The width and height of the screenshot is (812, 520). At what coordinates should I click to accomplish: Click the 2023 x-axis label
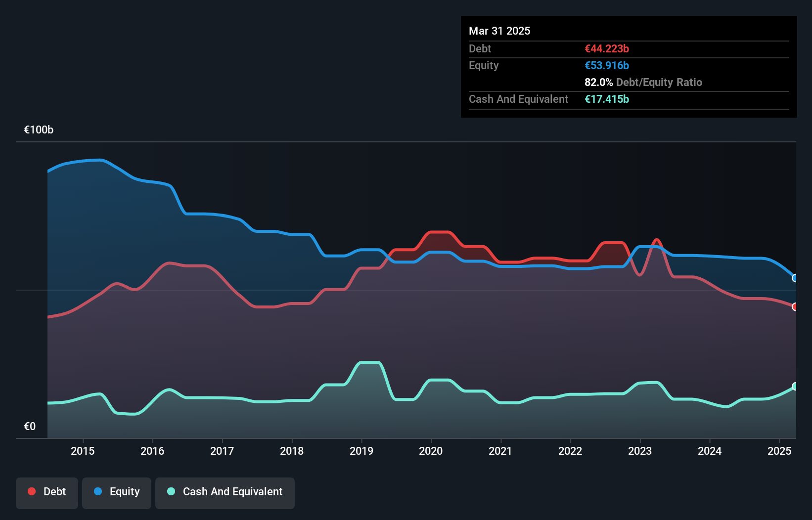640,451
